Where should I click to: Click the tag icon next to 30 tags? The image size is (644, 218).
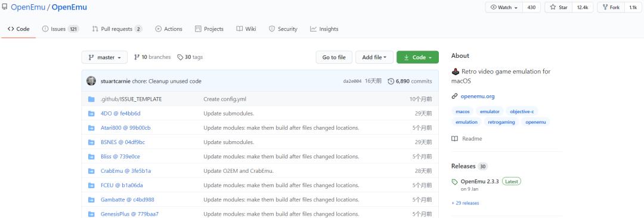[180, 57]
